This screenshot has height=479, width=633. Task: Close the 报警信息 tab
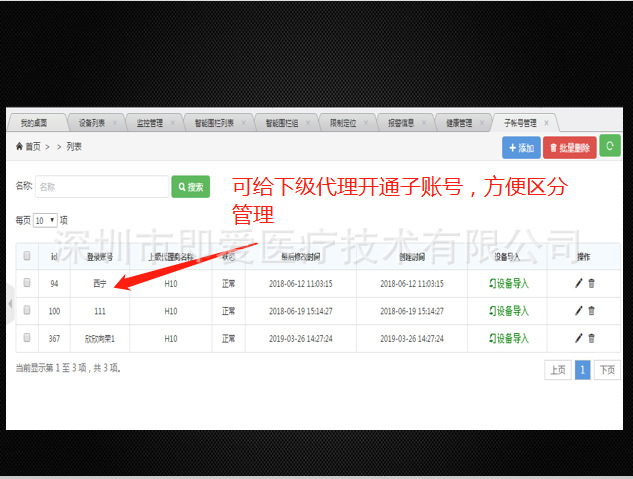pos(424,123)
